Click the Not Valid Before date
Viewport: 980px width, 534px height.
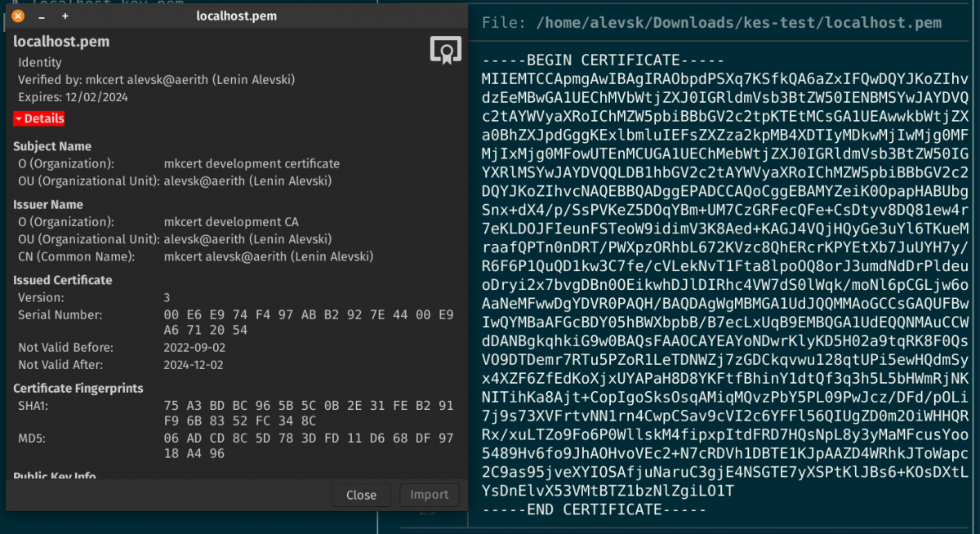coord(195,348)
